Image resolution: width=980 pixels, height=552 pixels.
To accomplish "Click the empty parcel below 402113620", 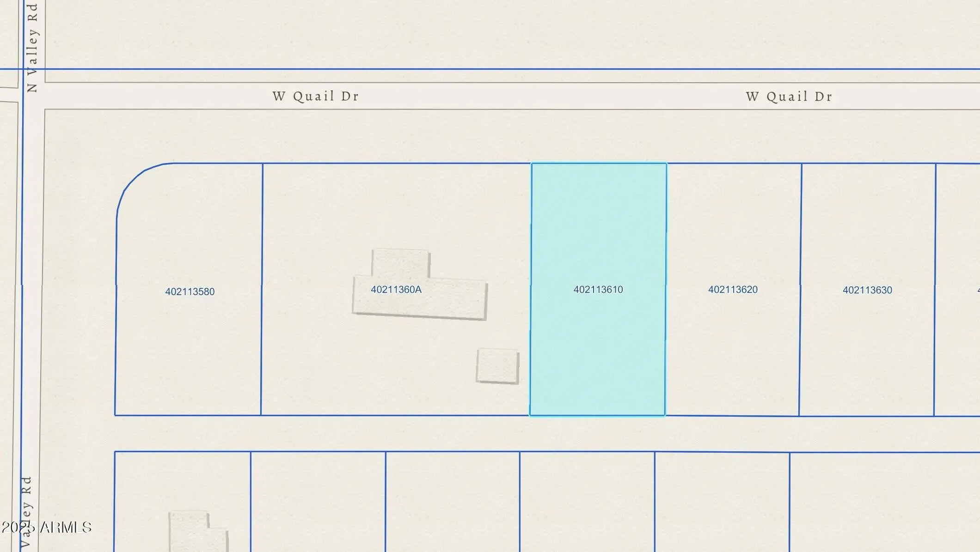I will [722, 501].
